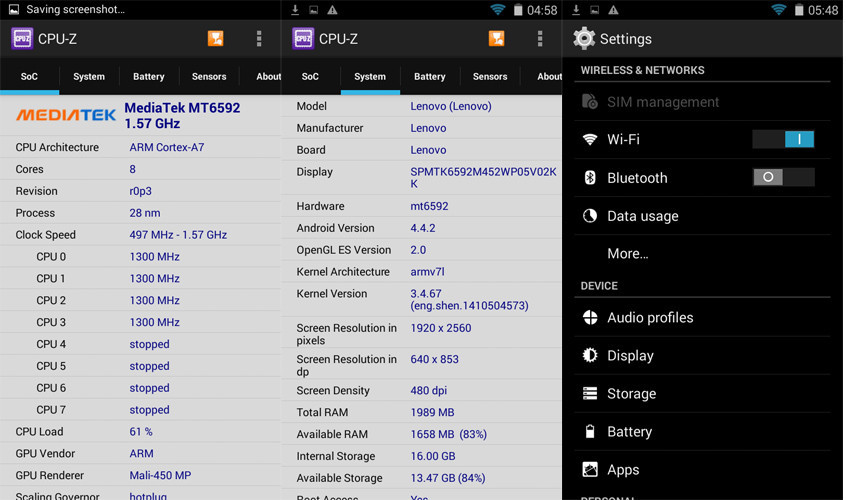Tap the orange icon in the MediaTek SoC screen header
846x500 pixels.
[215, 39]
